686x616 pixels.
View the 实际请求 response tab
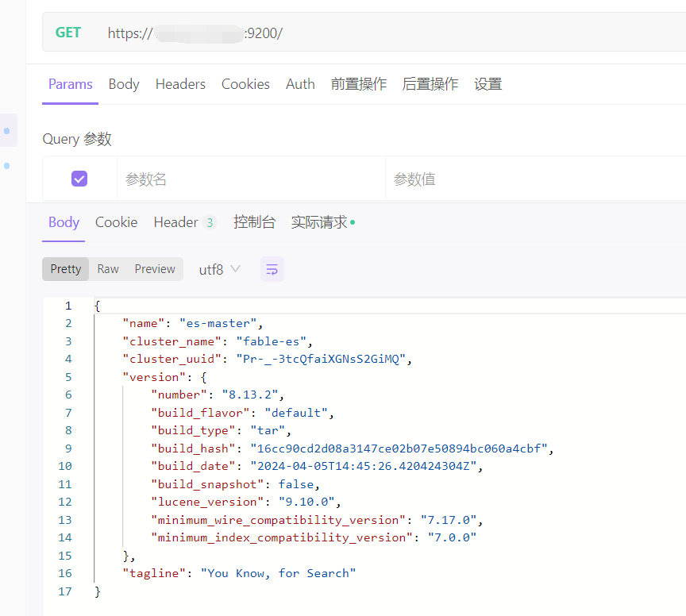pyautogui.click(x=320, y=222)
